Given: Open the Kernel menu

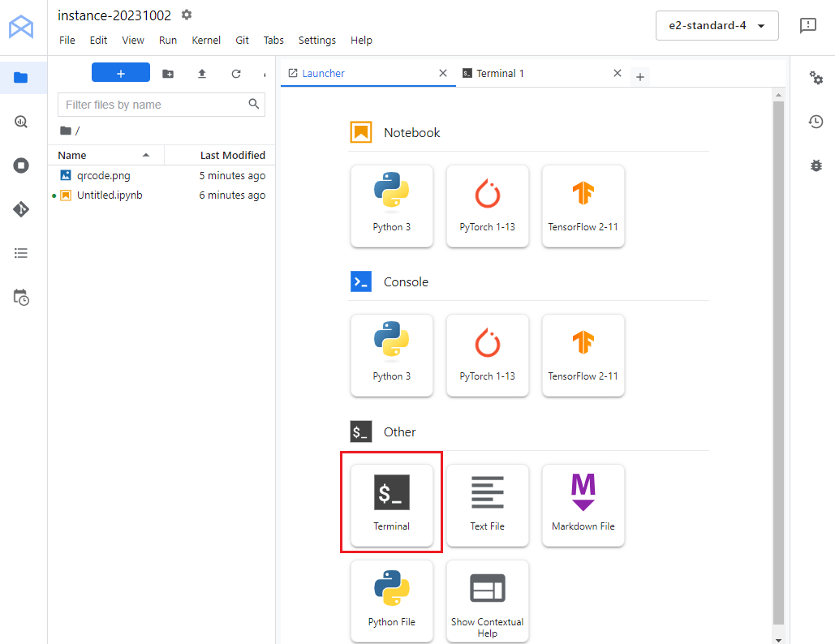Looking at the screenshot, I should click(206, 41).
